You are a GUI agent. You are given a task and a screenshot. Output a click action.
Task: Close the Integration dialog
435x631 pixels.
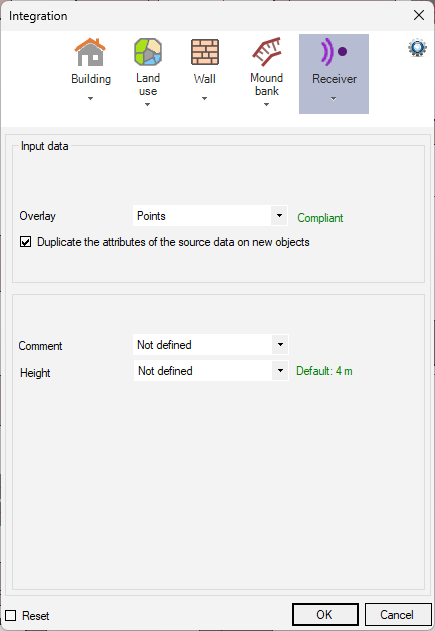coord(419,15)
